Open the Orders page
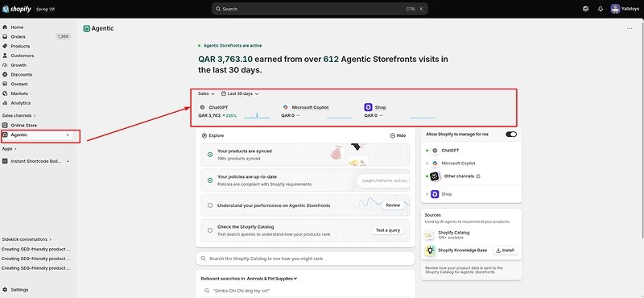This screenshot has height=298, width=644. pos(18,36)
